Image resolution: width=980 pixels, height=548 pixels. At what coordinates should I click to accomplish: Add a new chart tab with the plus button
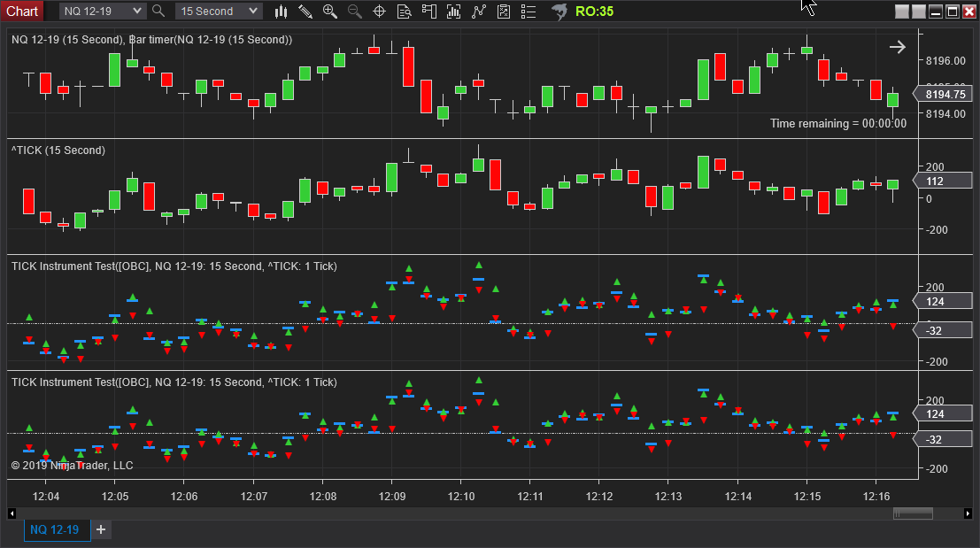[100, 529]
